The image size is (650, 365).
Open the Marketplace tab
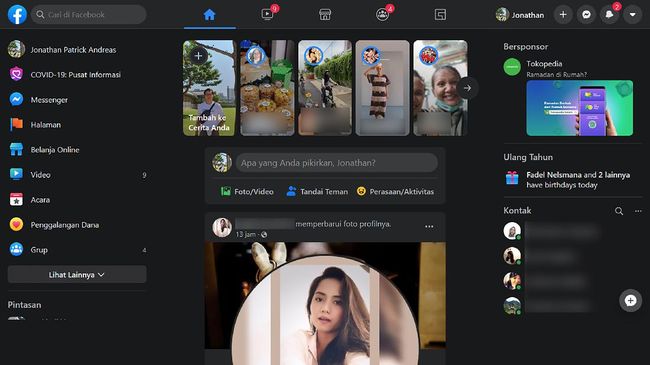tap(325, 15)
